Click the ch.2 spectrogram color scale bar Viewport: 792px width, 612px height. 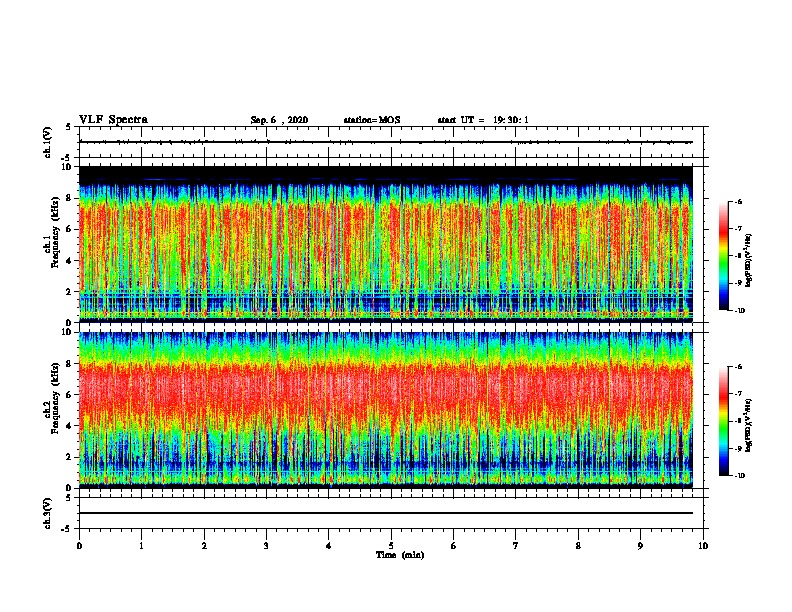(x=724, y=421)
